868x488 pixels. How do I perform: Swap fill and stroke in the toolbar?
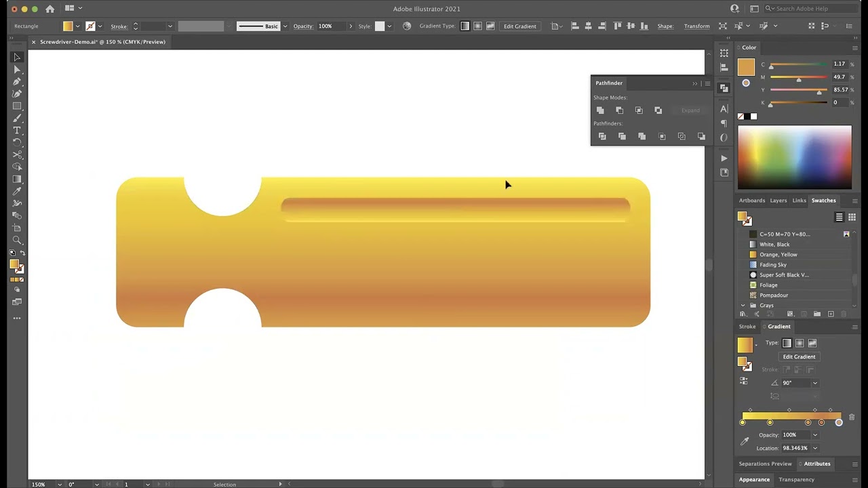(x=22, y=253)
